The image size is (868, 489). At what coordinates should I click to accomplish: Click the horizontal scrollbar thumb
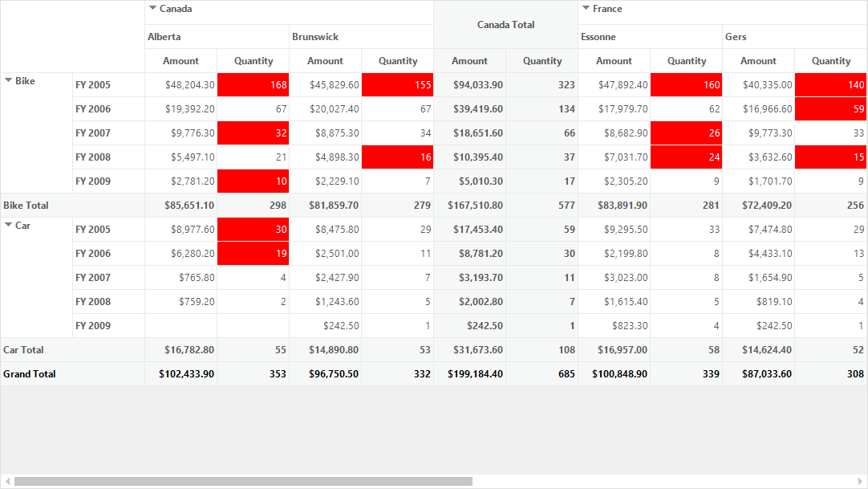244,481
